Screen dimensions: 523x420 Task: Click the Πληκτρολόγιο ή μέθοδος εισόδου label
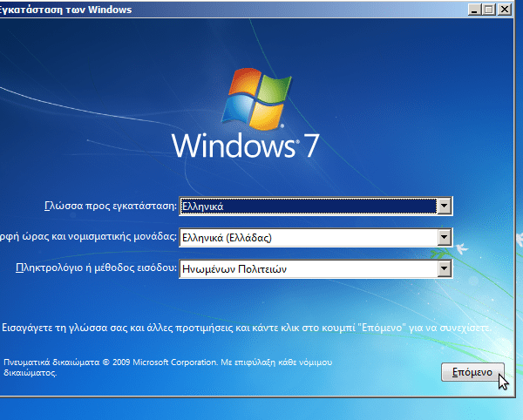click(x=97, y=268)
